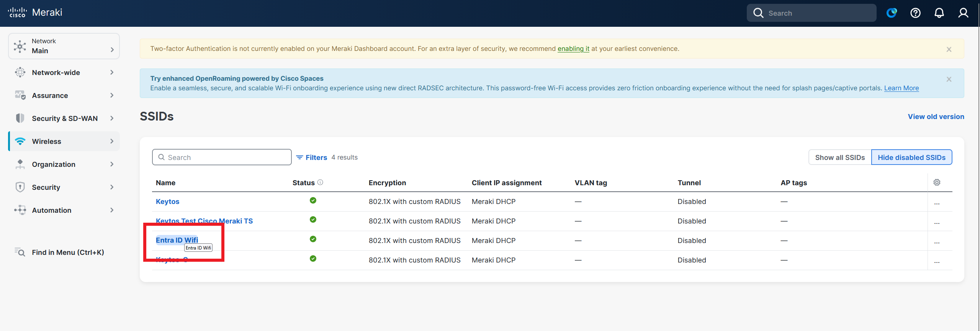
Task: Focus the top header Search box
Action: tap(811, 13)
